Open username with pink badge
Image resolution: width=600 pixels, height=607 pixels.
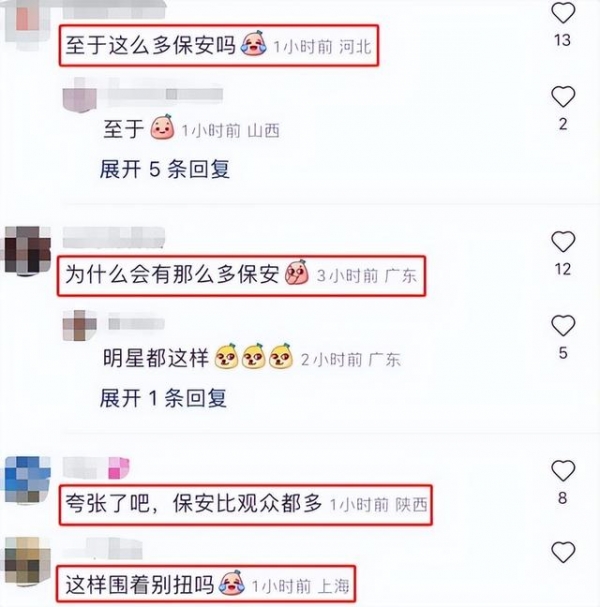(96, 468)
